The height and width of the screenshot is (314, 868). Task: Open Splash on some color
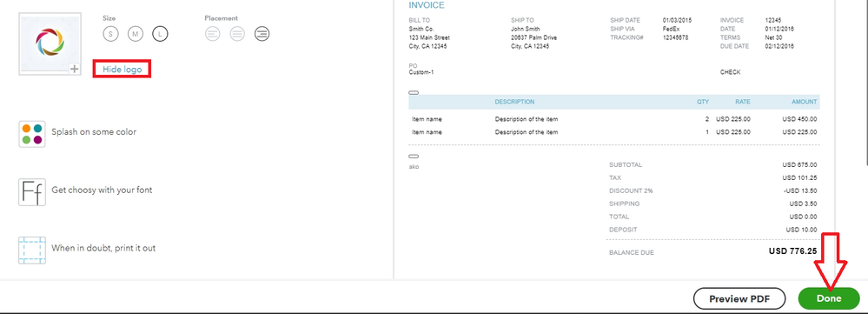point(94,132)
